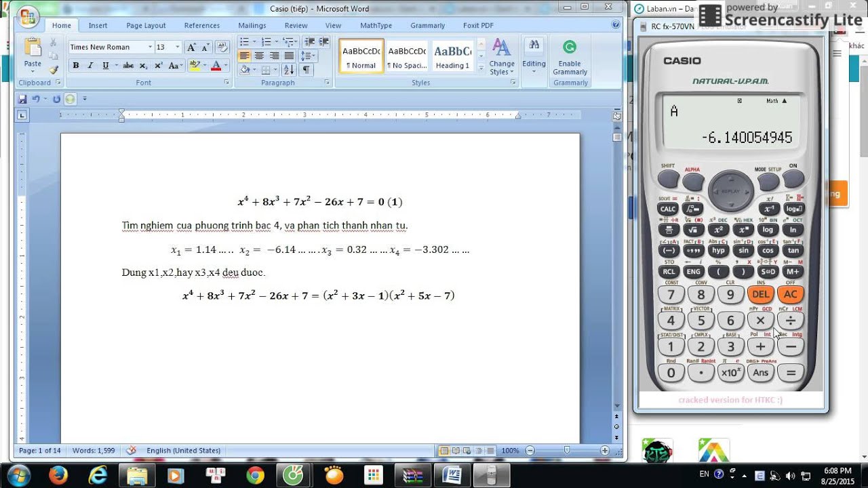Screen dimensions: 868x488
Task: Click the calculator equals key
Action: (790, 372)
